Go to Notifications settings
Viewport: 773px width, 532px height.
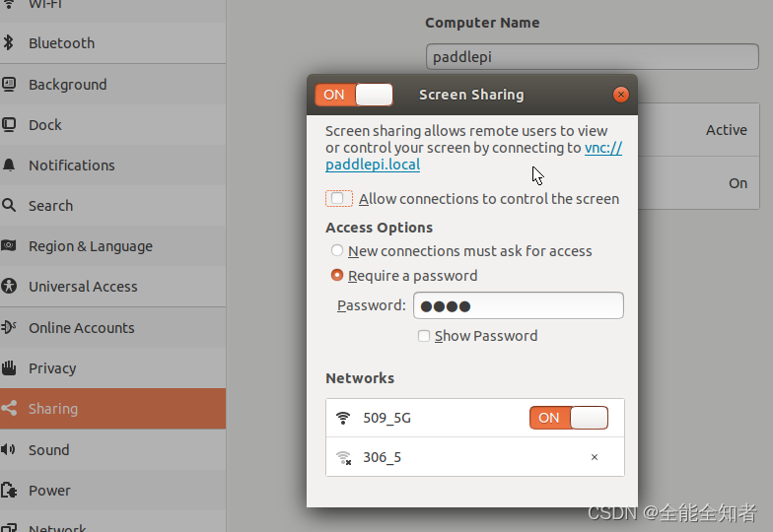pyautogui.click(x=112, y=166)
